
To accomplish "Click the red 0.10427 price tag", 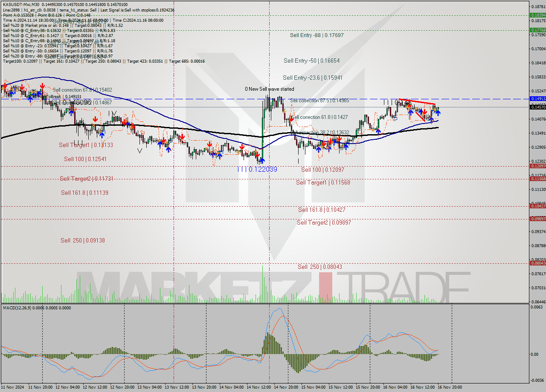I will tap(537, 206).
